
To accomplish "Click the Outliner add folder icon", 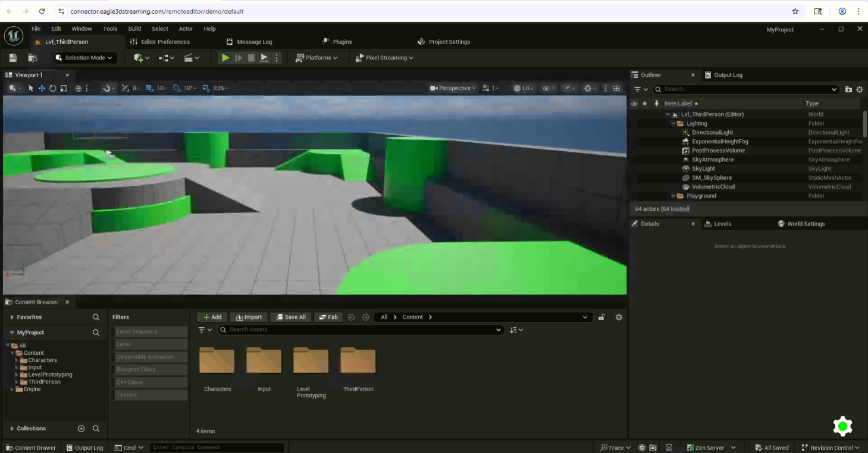I will pyautogui.click(x=848, y=89).
